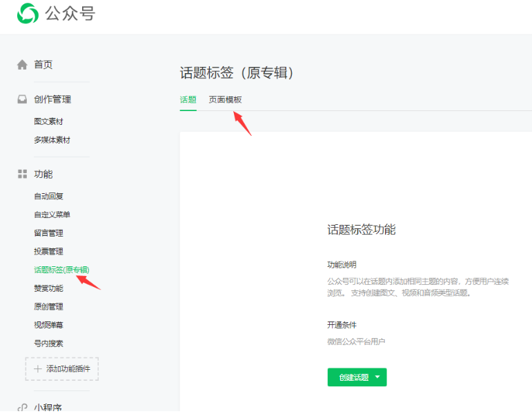Screen dimensions: 532x416
Task: Open 自定义菜单 in the sidebar
Action: point(52,215)
